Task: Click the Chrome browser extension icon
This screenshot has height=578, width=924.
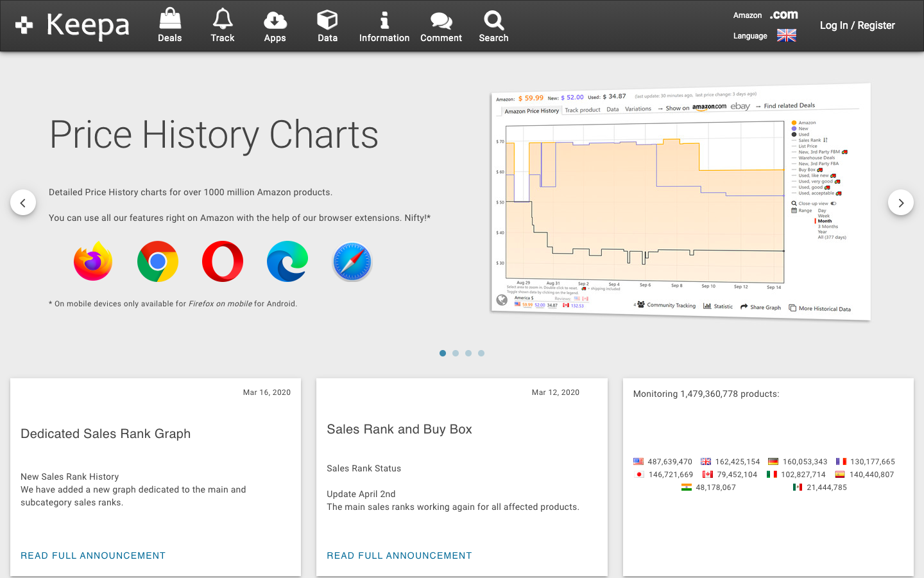Action: 158,261
